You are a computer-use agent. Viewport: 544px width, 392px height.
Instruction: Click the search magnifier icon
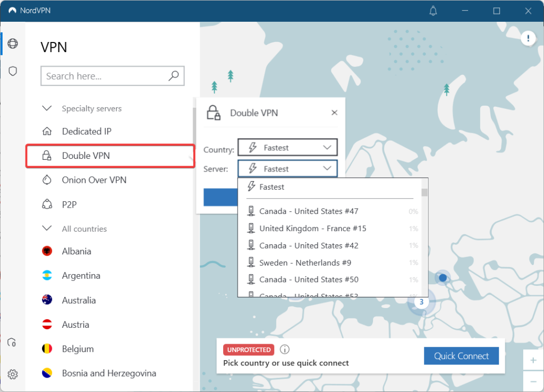point(174,76)
